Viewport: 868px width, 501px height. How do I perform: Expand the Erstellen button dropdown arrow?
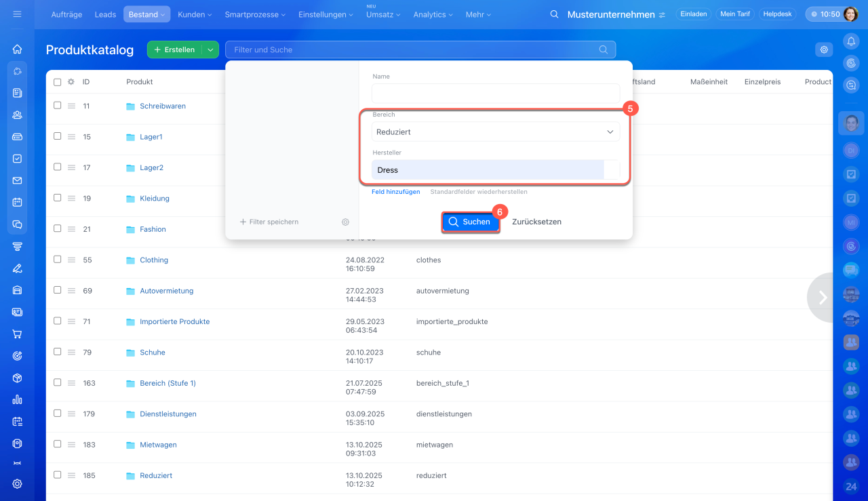210,49
